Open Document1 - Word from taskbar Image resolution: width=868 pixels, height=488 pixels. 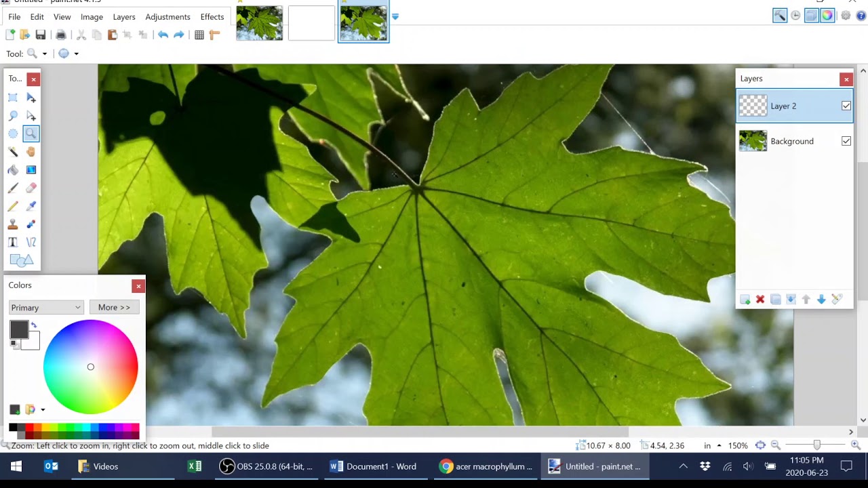point(374,466)
